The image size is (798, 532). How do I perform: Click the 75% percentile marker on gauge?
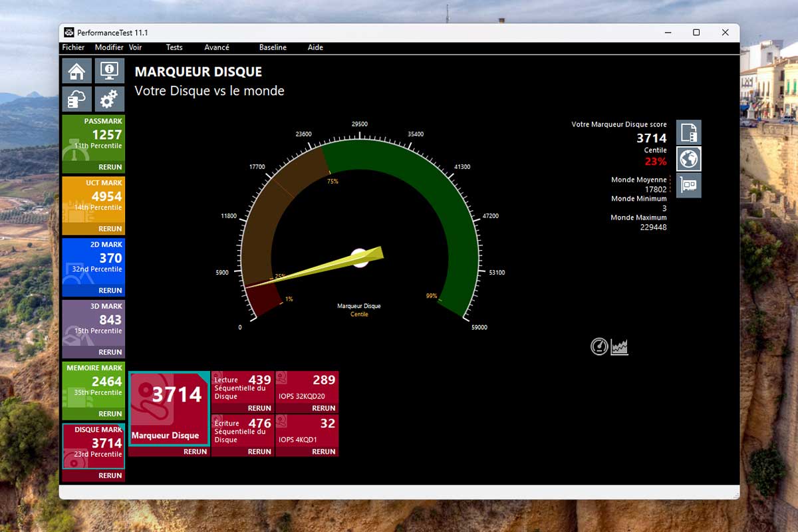[x=332, y=182]
